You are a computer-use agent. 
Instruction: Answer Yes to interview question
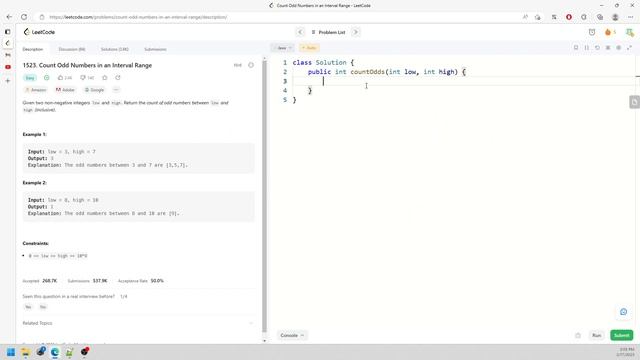click(x=28, y=307)
